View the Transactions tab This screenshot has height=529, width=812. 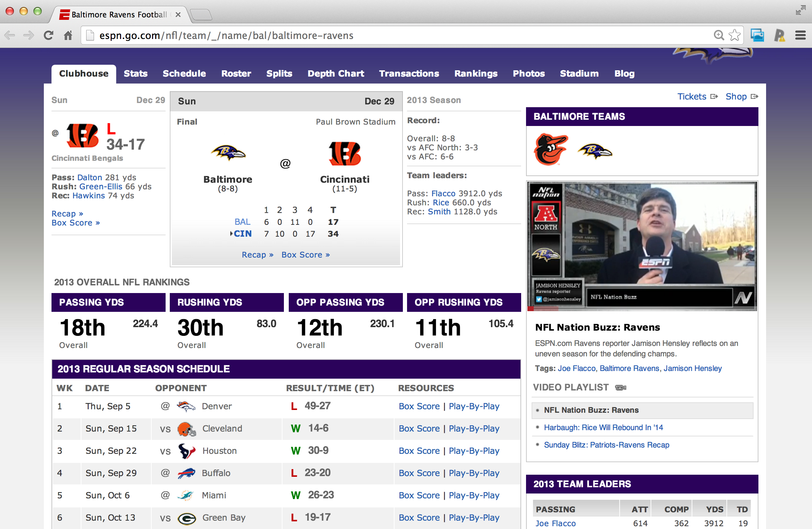(409, 73)
